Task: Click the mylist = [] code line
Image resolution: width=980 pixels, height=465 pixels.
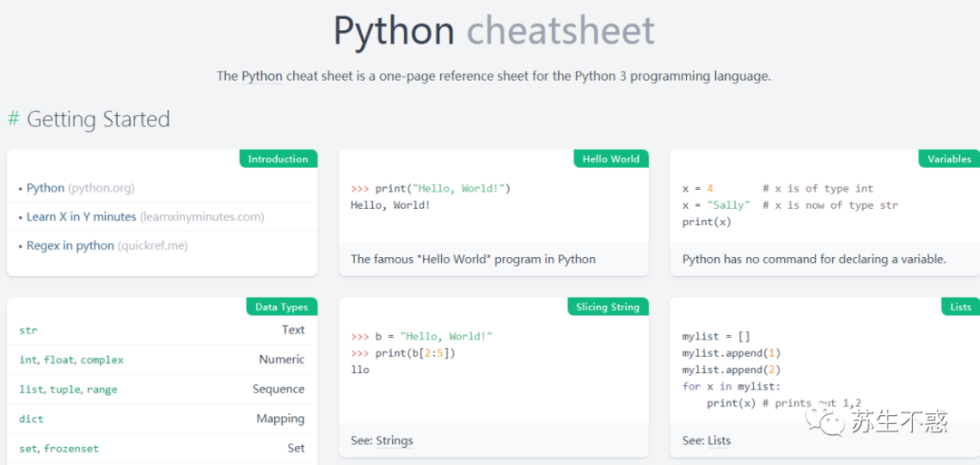Action: [716, 336]
